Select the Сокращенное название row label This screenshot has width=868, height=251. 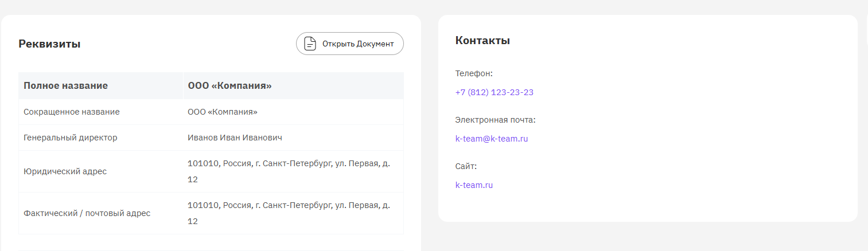[x=72, y=112]
